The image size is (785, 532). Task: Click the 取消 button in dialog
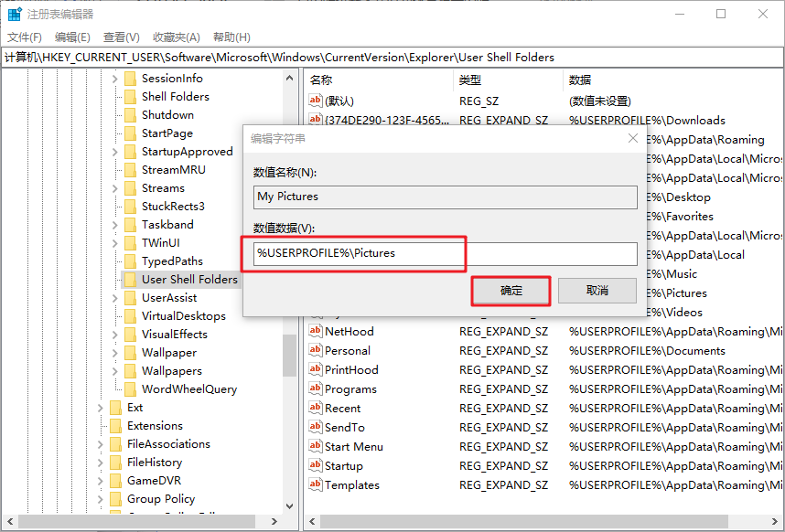point(597,291)
